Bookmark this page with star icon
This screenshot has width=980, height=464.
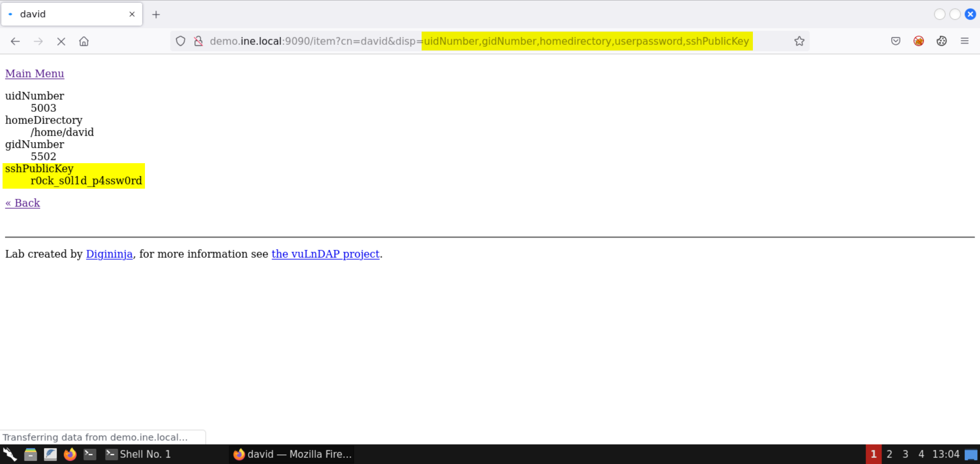point(799,41)
